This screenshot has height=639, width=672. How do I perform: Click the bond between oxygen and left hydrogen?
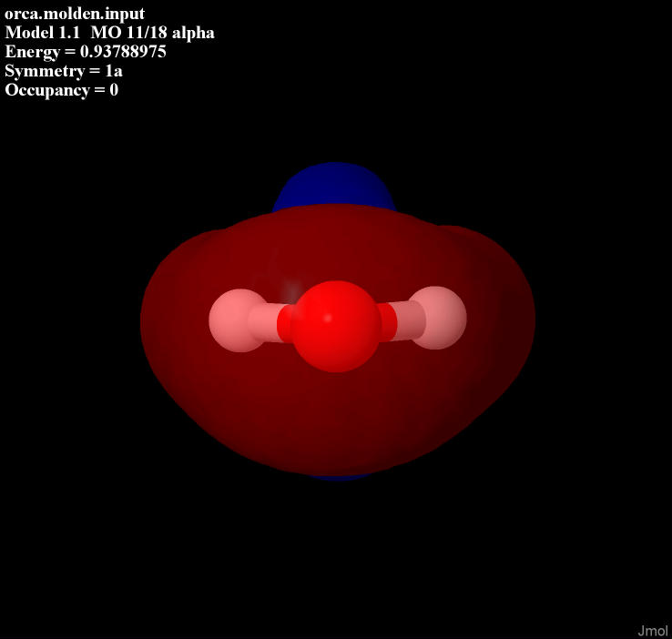[271, 322]
